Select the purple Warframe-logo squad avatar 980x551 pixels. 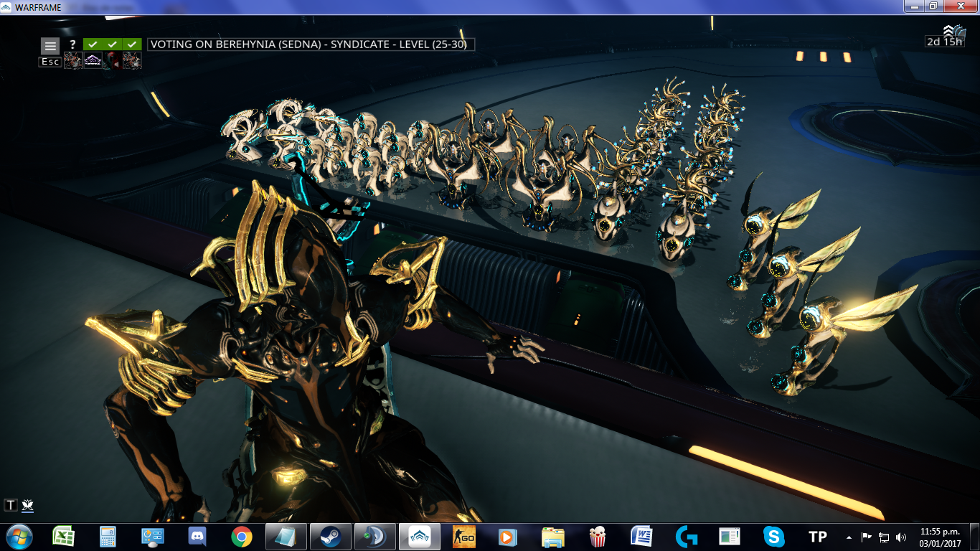(93, 61)
